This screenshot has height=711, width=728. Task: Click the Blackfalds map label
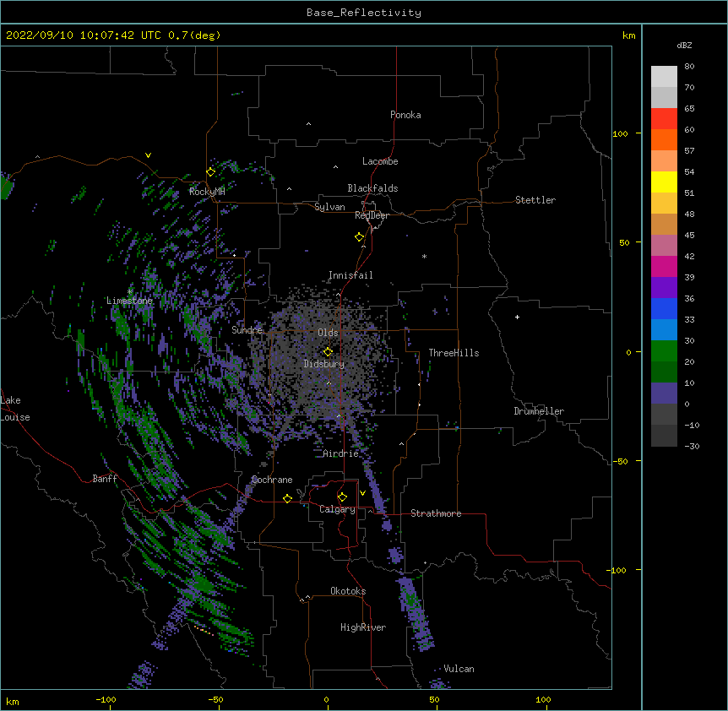[372, 188]
